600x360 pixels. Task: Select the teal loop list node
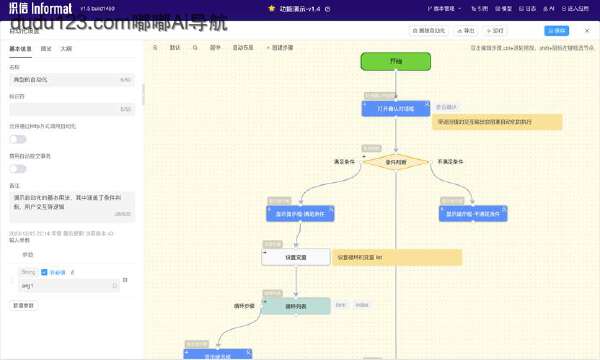pyautogui.click(x=296, y=306)
